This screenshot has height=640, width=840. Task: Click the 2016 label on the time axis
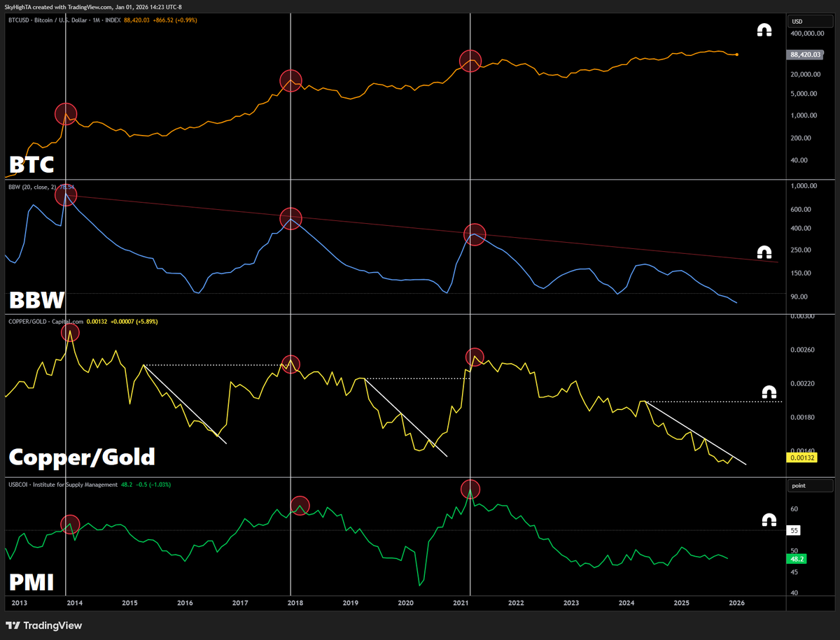185,602
